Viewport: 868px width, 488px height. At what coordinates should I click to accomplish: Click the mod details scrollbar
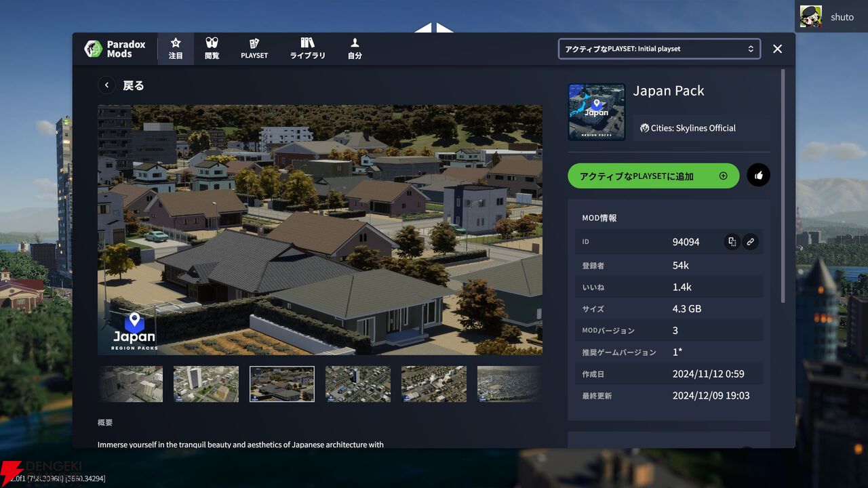coord(783,184)
